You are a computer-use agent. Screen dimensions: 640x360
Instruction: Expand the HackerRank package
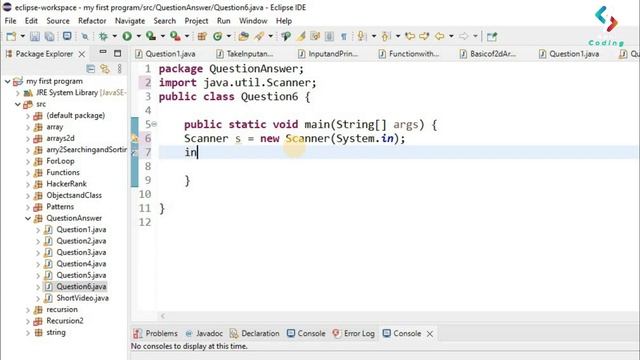(28, 184)
